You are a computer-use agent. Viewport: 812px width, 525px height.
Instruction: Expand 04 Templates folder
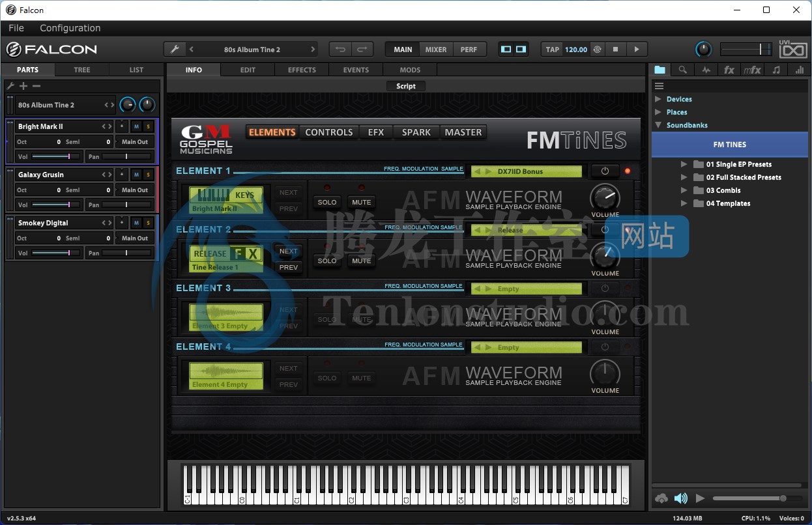click(x=684, y=203)
